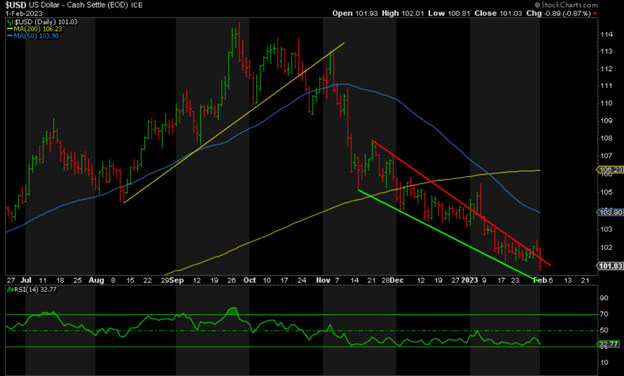The image size is (624, 376).
Task: Click the 90 level on RSI axis
Action: 604,298
